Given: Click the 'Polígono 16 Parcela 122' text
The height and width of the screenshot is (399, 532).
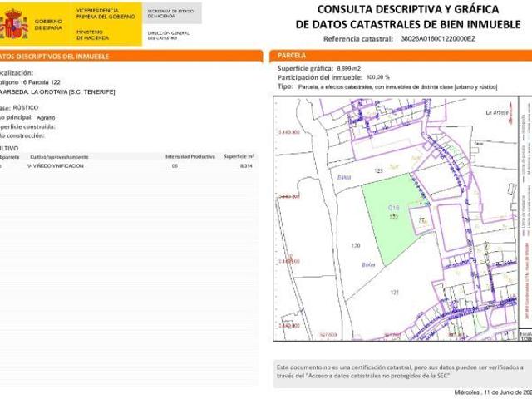Looking at the screenshot, I should click(30, 82).
